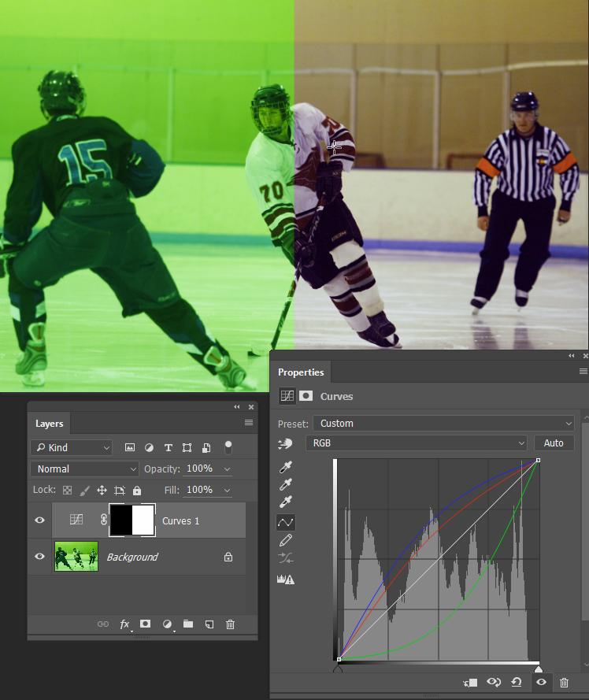This screenshot has height=700, width=589.
Task: Delete layer using Layers panel trash
Action: pyautogui.click(x=230, y=624)
